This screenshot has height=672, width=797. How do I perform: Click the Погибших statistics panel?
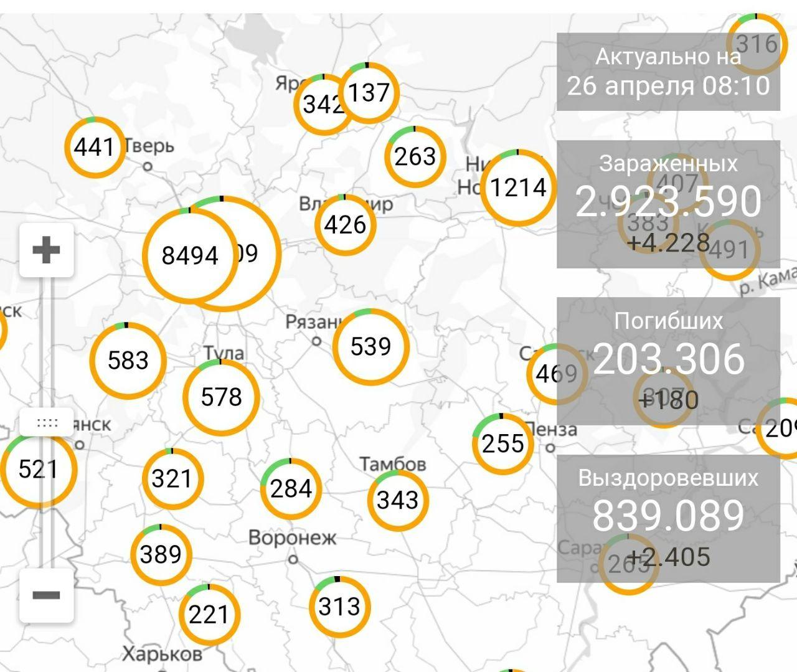[x=668, y=361]
